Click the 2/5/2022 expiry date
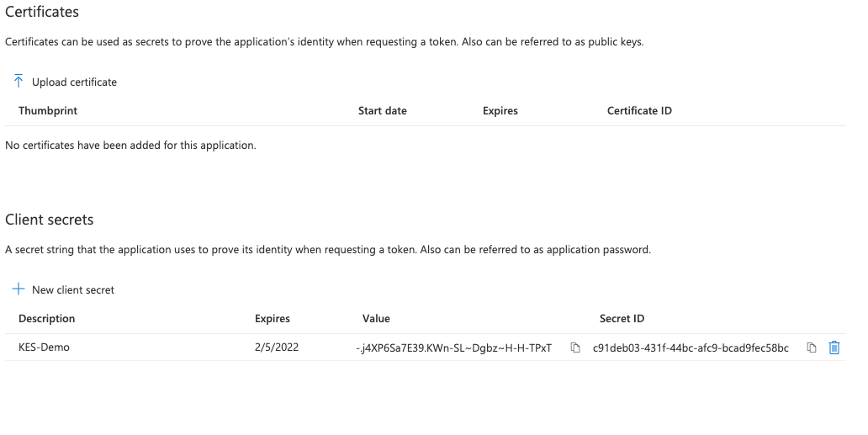Image resolution: width=868 pixels, height=435 pixels. 277,347
